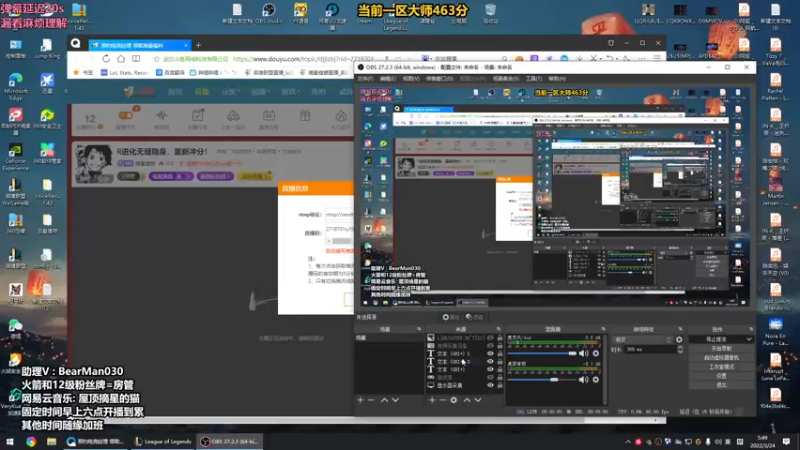Screen dimensions: 800x450
Task: Open 帮助(H) menu in OBS
Action: [557, 79]
